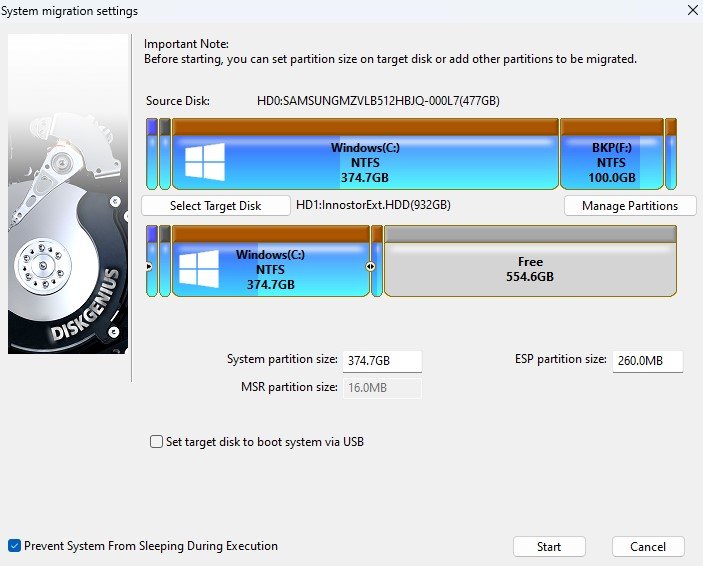Viewport: 703px width, 566px height.
Task: Uncheck Prevent System From Sleeping During Execution
Action: [x=14, y=546]
